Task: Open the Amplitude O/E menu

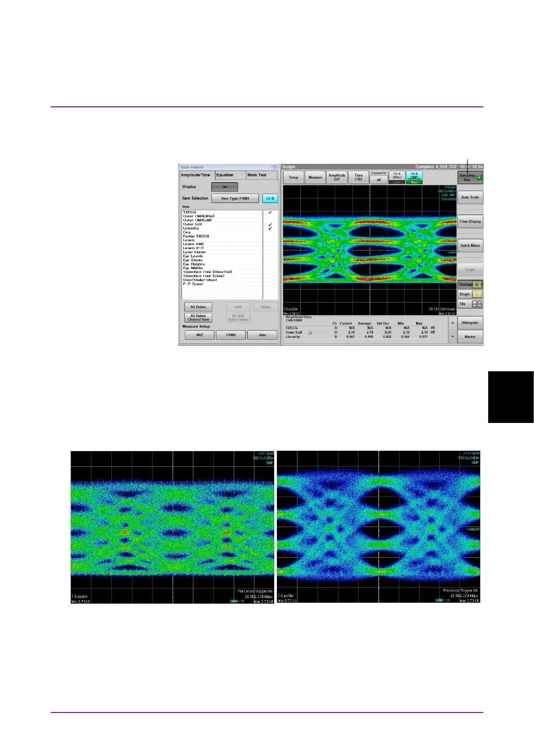Action: pos(337,177)
